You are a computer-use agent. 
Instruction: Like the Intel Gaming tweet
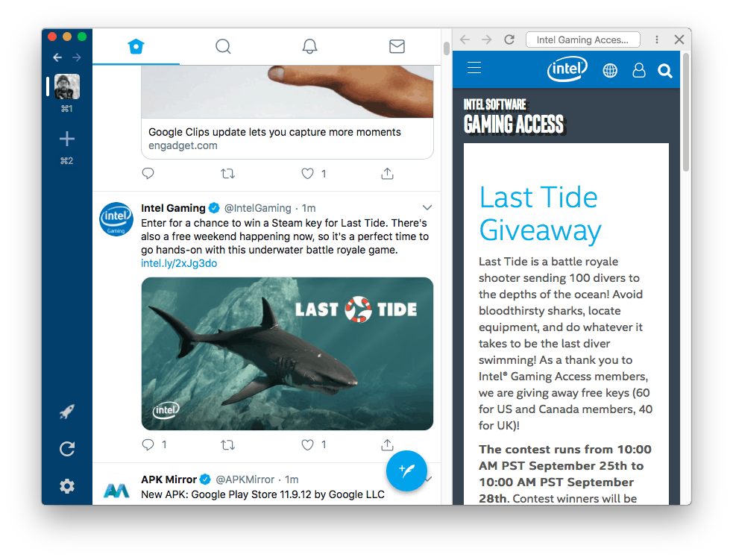307,444
